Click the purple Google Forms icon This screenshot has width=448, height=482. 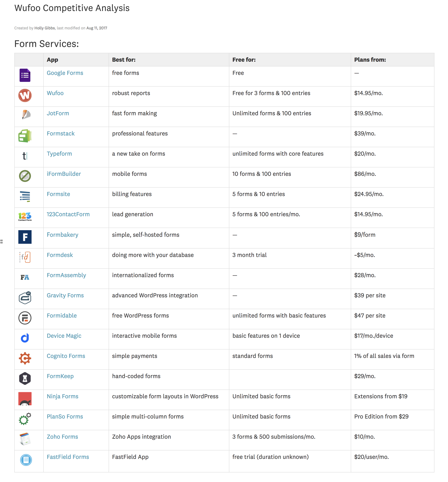[x=25, y=75]
